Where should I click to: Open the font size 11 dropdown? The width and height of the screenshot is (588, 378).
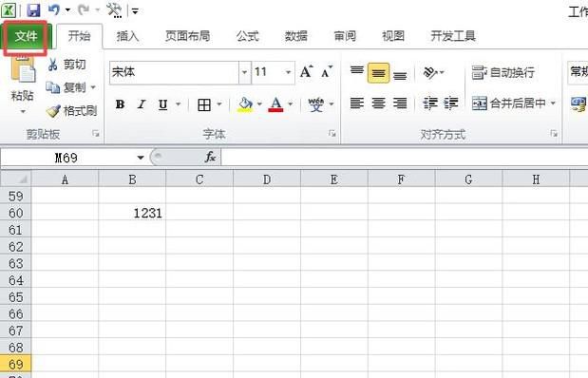[288, 72]
